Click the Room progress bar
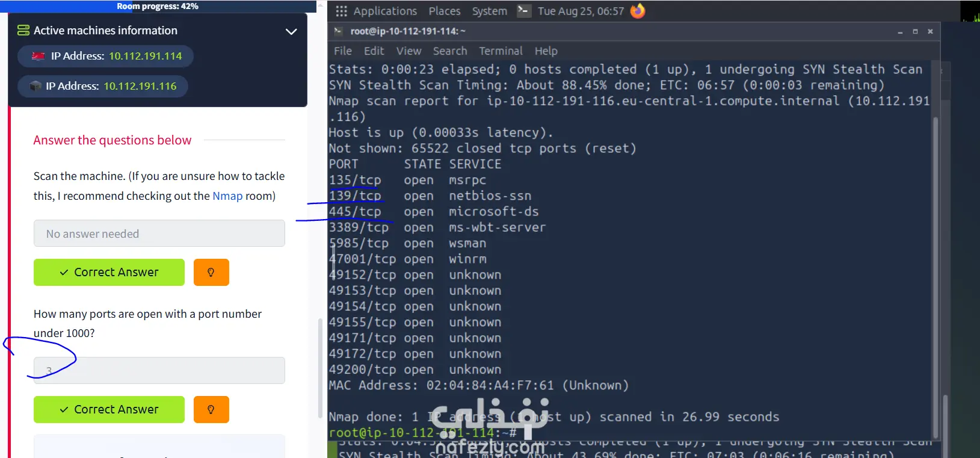 [158, 6]
